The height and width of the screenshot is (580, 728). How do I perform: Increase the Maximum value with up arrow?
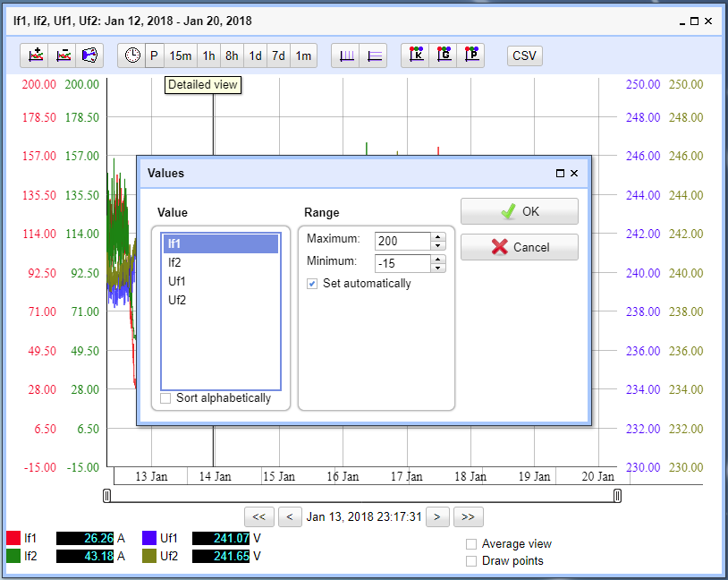[x=438, y=237]
